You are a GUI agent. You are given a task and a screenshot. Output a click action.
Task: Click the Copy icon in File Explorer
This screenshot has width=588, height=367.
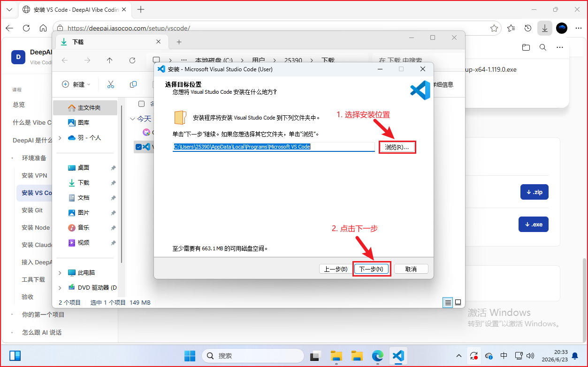[133, 84]
